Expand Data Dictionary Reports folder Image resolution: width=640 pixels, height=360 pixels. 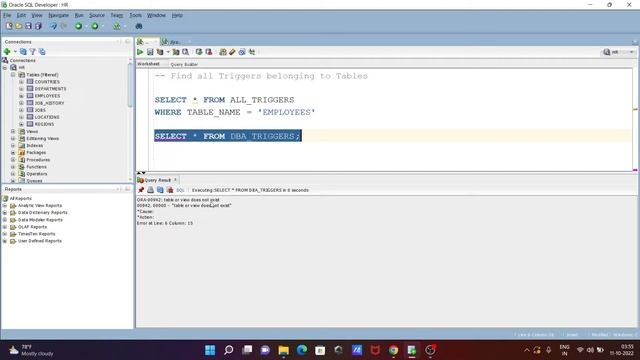pyautogui.click(x=5, y=213)
